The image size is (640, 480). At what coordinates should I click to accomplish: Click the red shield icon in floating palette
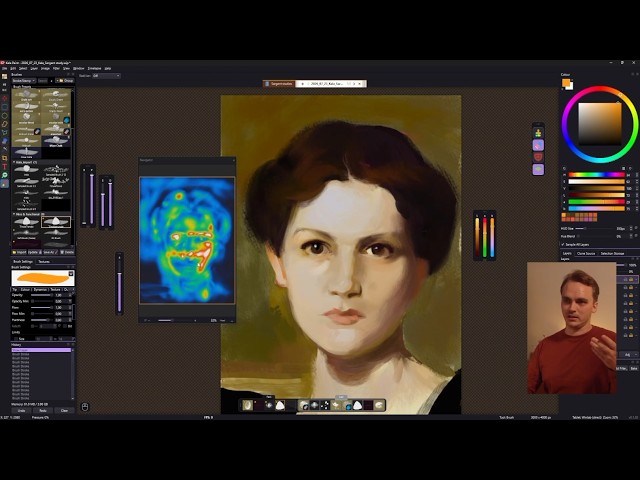tap(538, 157)
